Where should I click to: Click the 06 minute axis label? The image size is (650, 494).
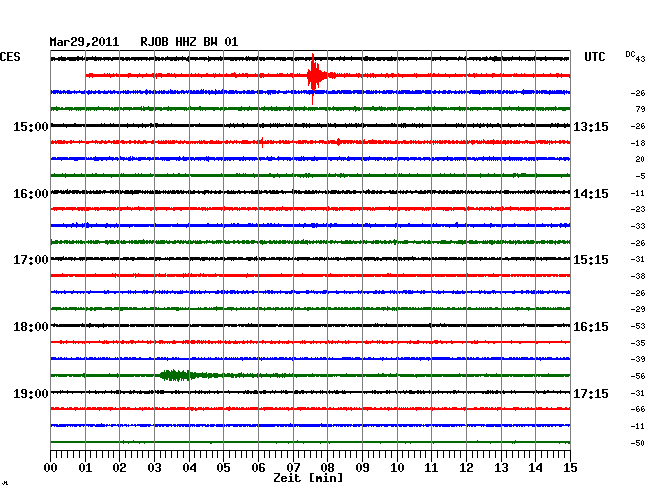pyautogui.click(x=258, y=468)
